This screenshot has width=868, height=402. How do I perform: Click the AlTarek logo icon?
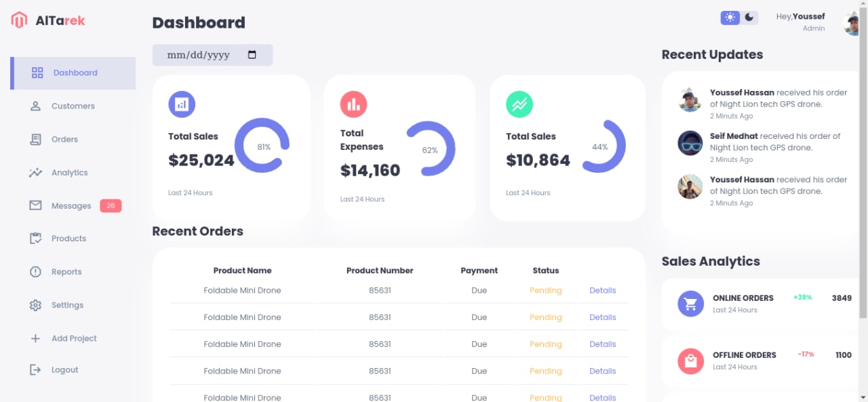point(19,20)
